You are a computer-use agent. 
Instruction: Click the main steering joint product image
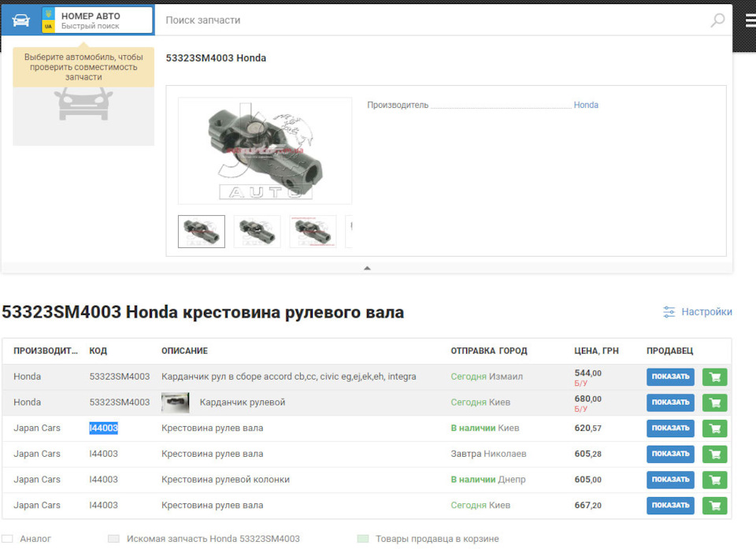265,150
